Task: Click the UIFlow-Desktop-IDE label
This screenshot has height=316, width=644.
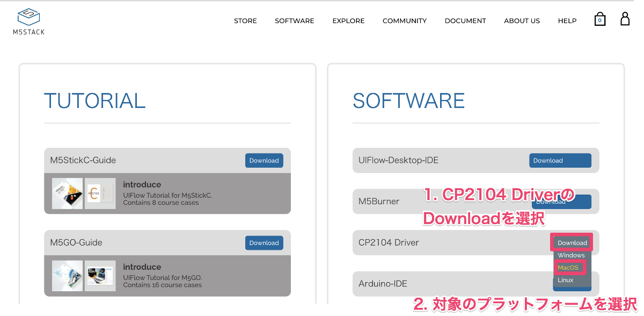Action: pos(398,160)
